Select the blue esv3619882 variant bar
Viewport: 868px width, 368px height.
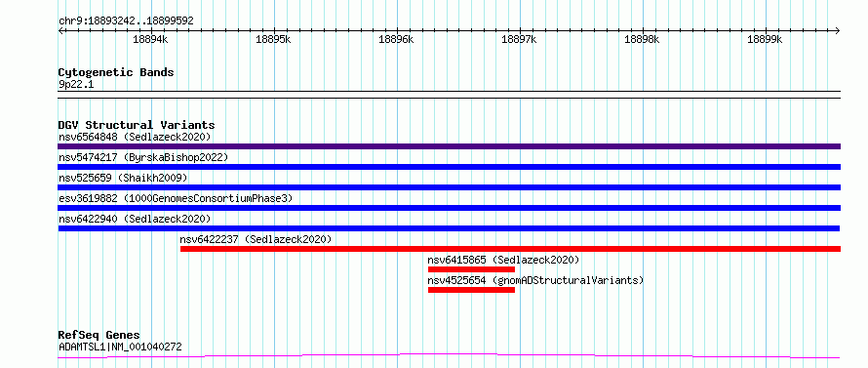pos(449,208)
